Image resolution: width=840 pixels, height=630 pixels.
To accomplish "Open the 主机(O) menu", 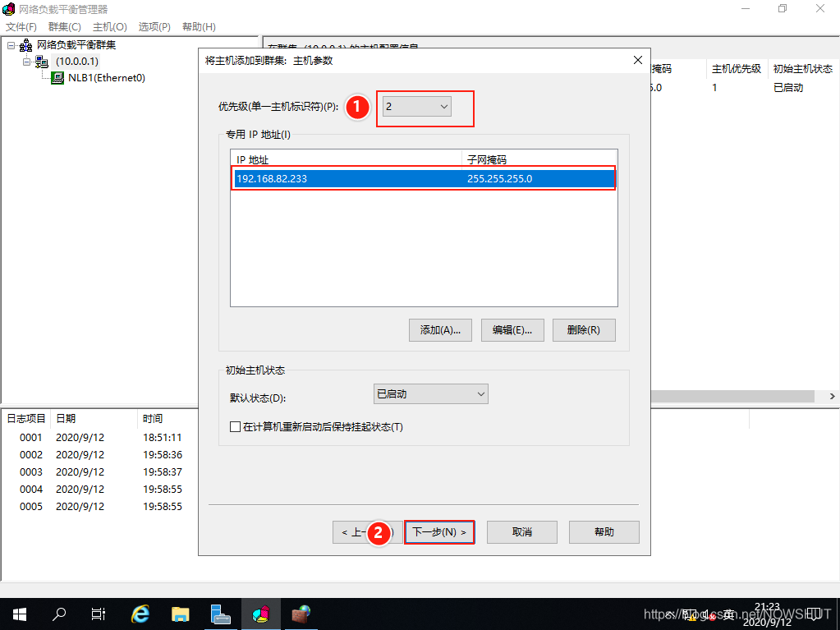I will coord(110,27).
